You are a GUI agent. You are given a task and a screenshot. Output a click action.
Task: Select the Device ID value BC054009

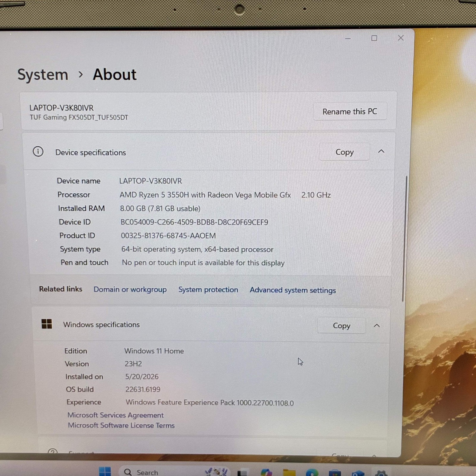click(194, 222)
